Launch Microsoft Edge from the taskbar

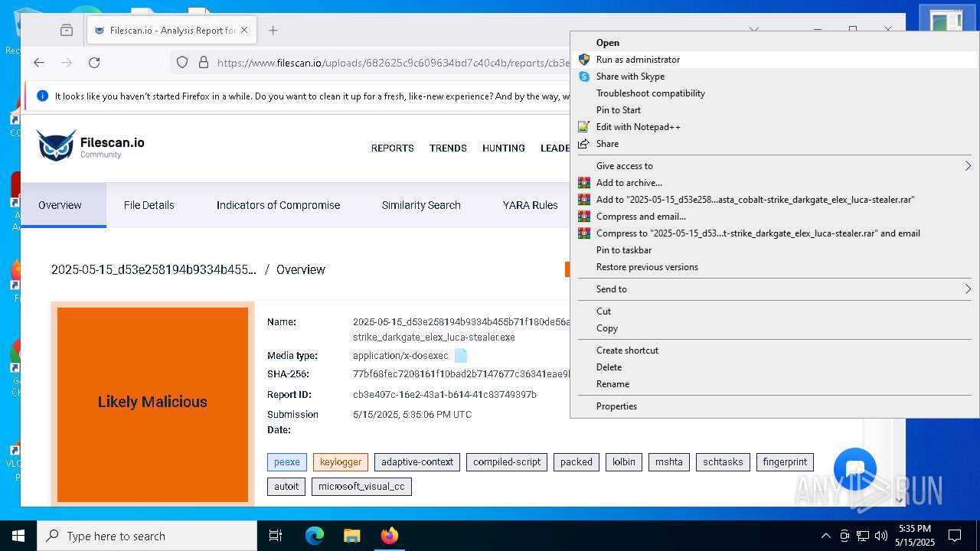[315, 536]
